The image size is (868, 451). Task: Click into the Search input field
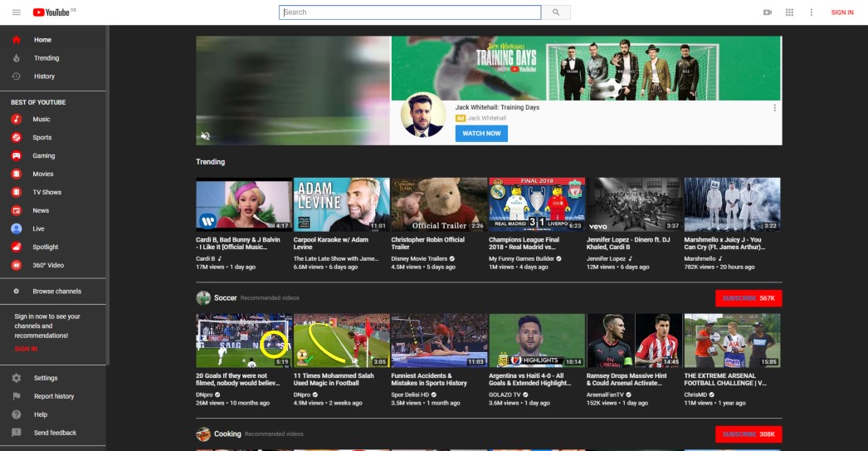[x=410, y=12]
